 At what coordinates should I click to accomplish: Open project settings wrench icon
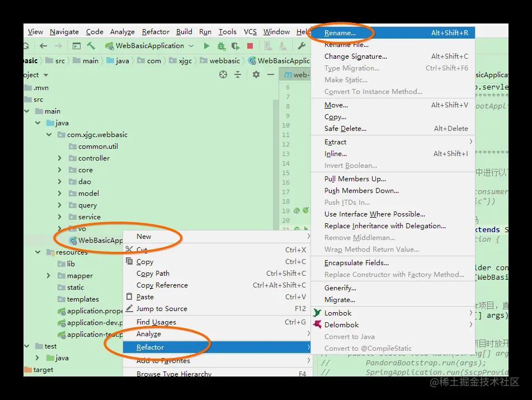[x=302, y=46]
